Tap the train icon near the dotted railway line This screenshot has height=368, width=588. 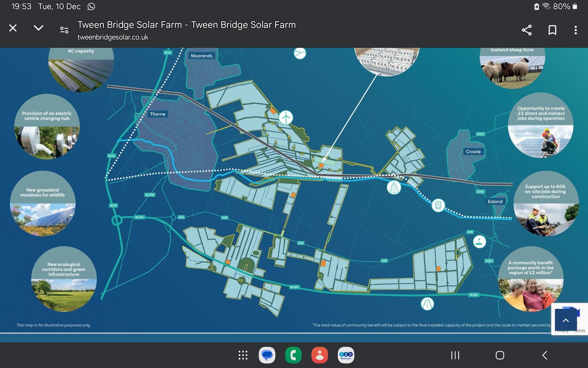click(438, 205)
